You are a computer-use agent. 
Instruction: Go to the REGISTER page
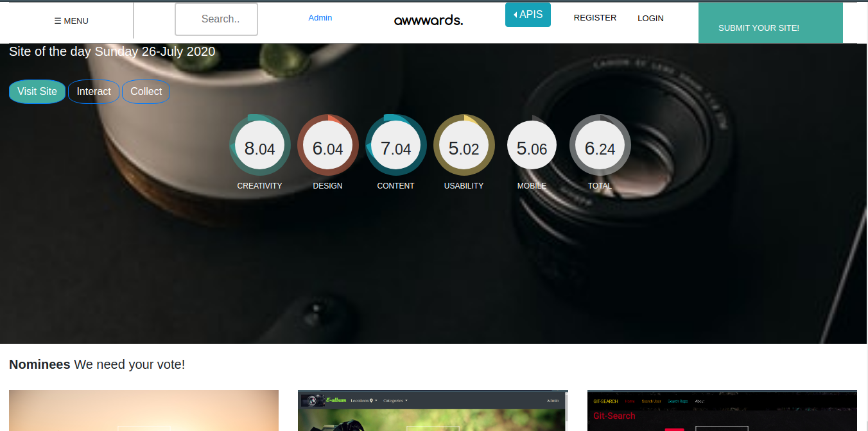[x=595, y=18]
